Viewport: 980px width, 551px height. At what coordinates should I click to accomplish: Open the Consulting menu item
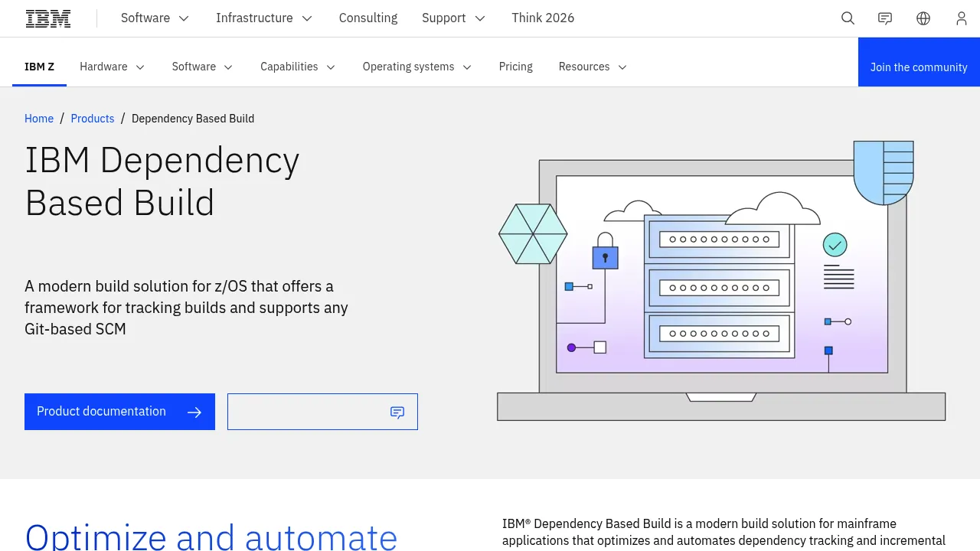pyautogui.click(x=368, y=18)
